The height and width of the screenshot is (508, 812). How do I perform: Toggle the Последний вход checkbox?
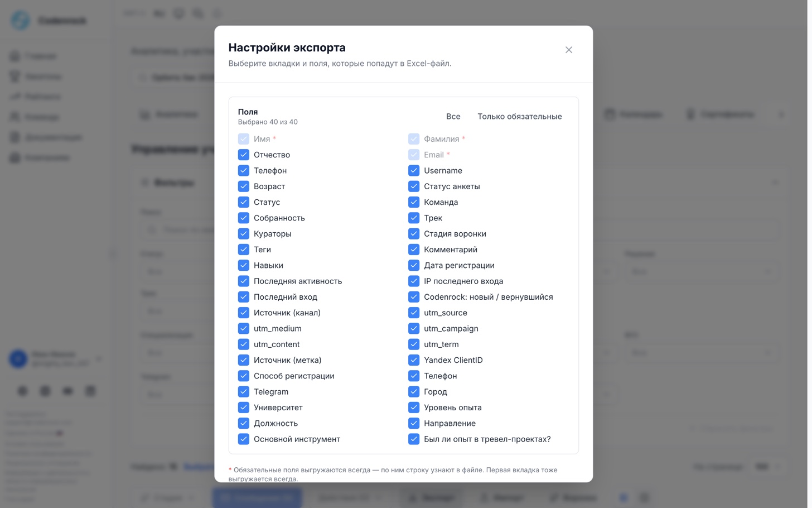(x=244, y=297)
